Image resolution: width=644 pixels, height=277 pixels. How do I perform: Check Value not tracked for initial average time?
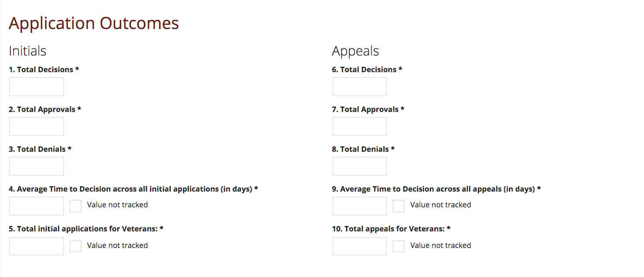coord(75,206)
